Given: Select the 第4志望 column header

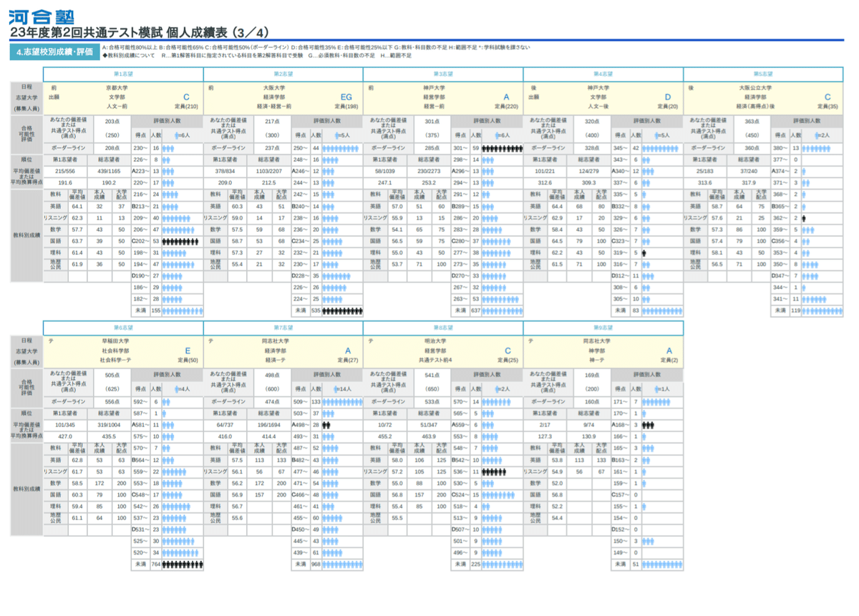Looking at the screenshot, I should pyautogui.click(x=603, y=74).
